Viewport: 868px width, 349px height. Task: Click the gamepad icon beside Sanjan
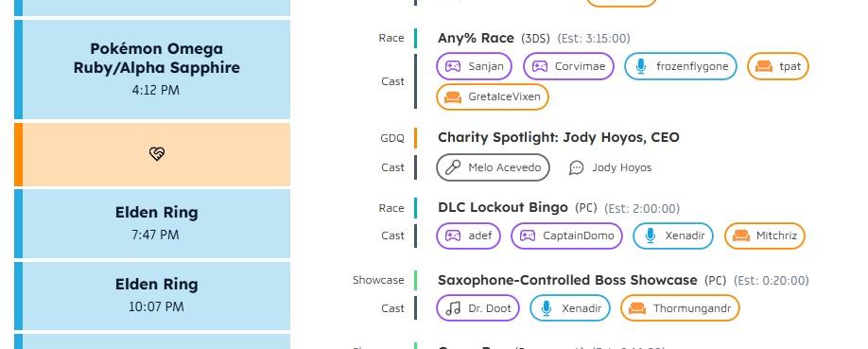[x=453, y=66]
